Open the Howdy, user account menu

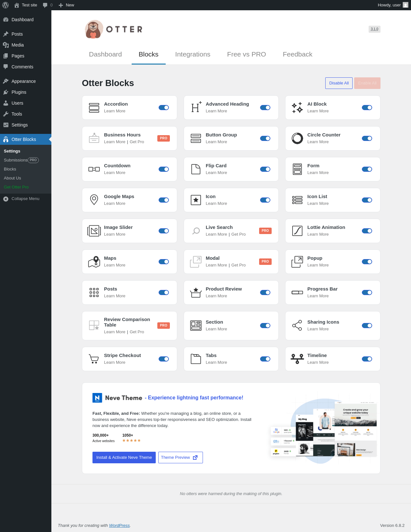pos(393,5)
